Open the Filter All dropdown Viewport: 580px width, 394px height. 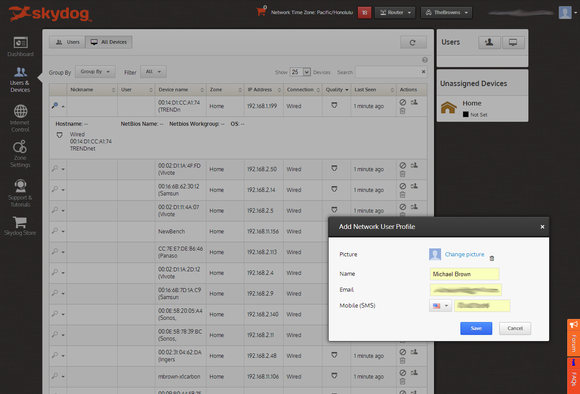(x=153, y=72)
